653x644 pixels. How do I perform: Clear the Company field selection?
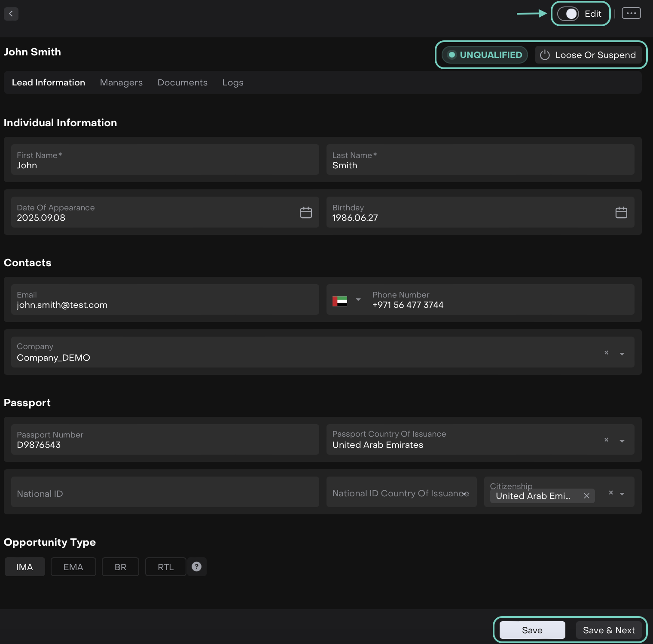pyautogui.click(x=606, y=353)
